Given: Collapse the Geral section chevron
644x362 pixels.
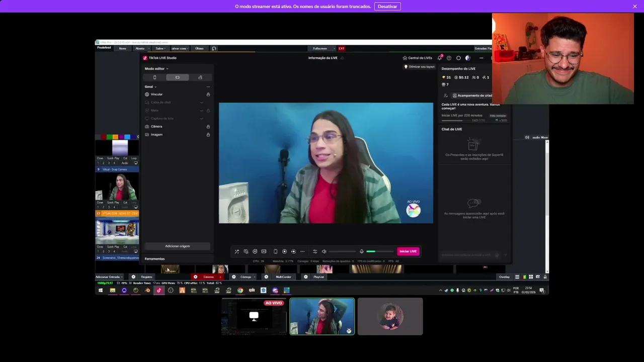Looking at the screenshot, I should 155,87.
